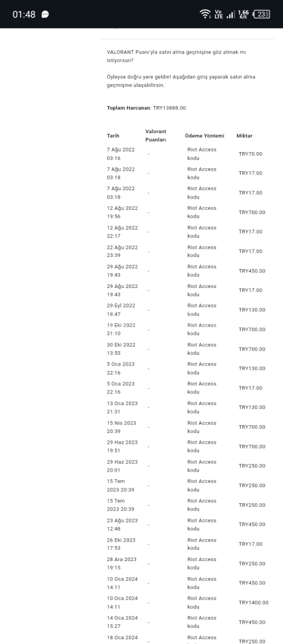
Task: Tap the TRY70.00 amount in first row
Action: point(250,154)
